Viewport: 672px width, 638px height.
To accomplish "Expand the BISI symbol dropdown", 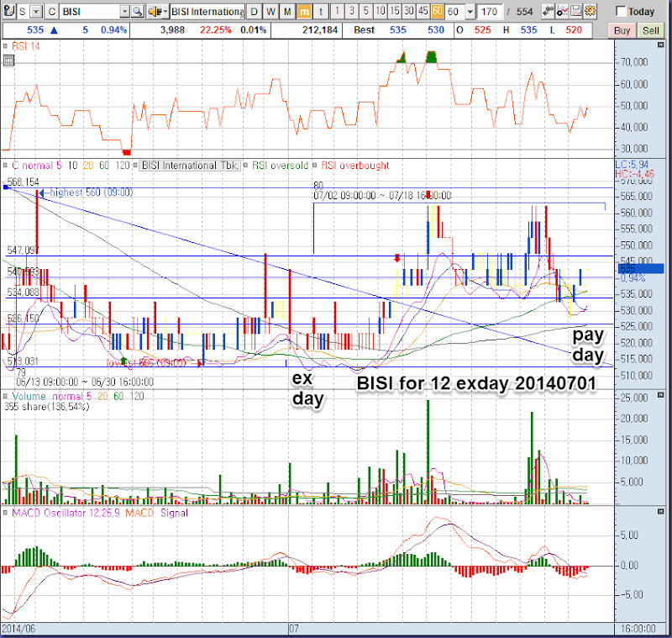I will (x=125, y=12).
